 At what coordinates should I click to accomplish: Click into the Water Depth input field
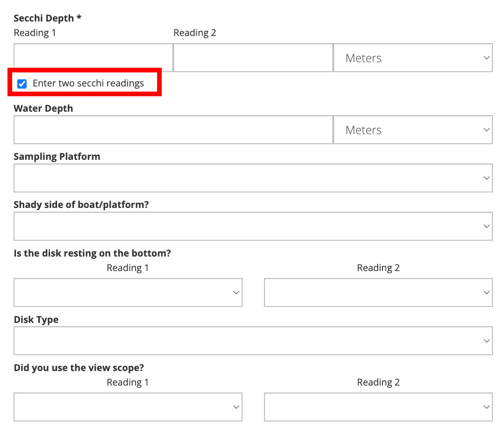(x=173, y=130)
